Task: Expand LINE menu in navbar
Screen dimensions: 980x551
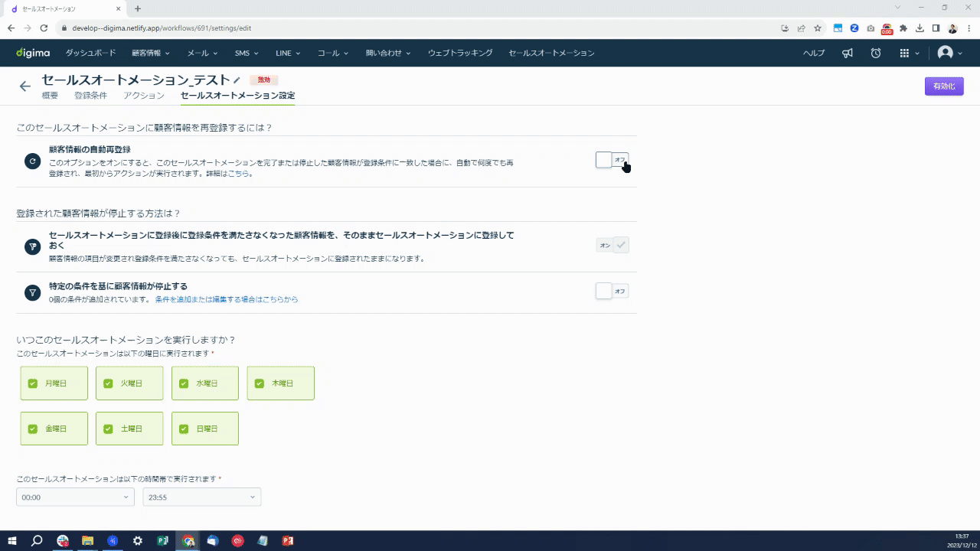Action: click(x=288, y=53)
